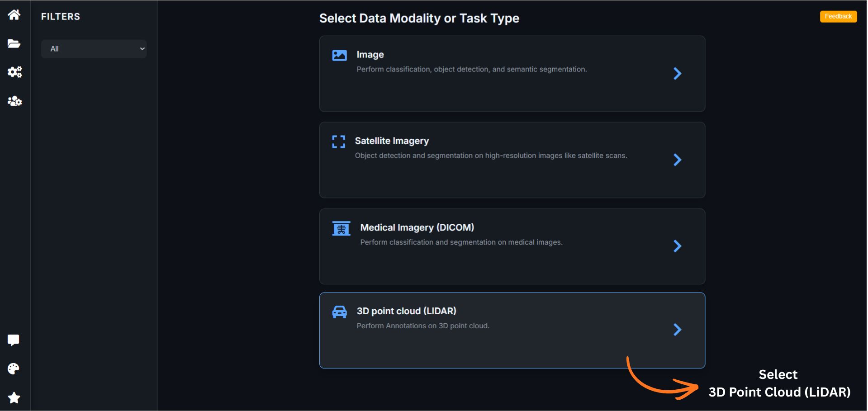Open the All filters dropdown

point(94,49)
